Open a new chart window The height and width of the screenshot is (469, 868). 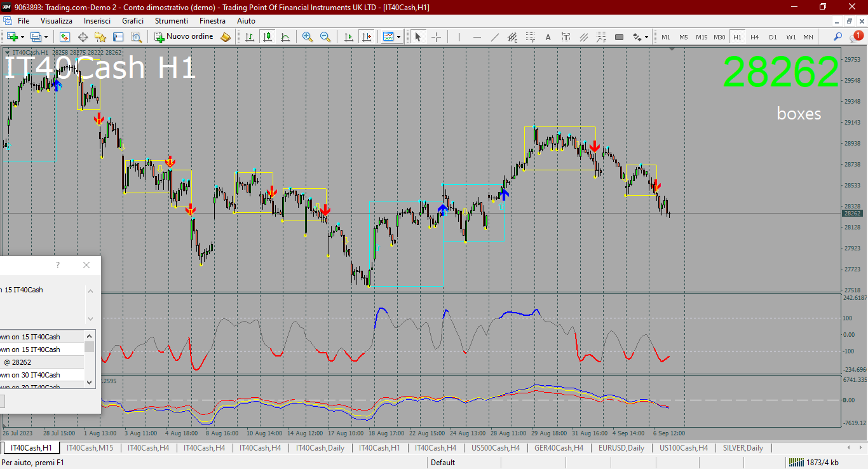[x=12, y=37]
